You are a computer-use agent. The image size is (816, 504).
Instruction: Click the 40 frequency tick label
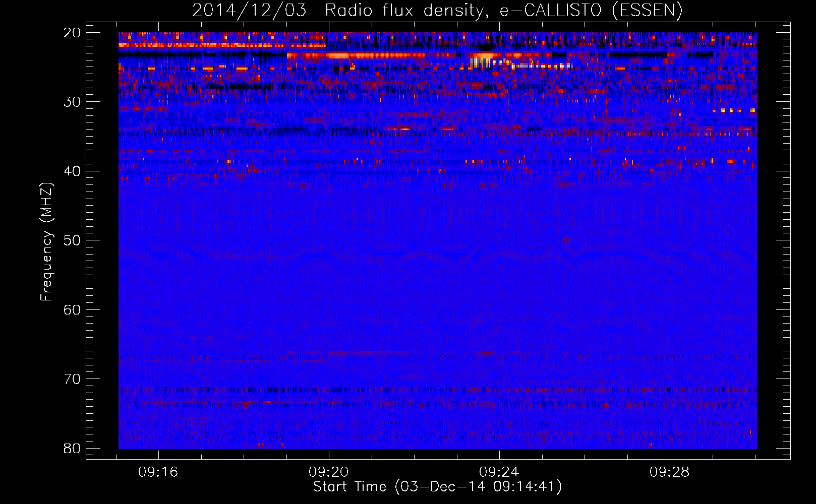pos(73,171)
